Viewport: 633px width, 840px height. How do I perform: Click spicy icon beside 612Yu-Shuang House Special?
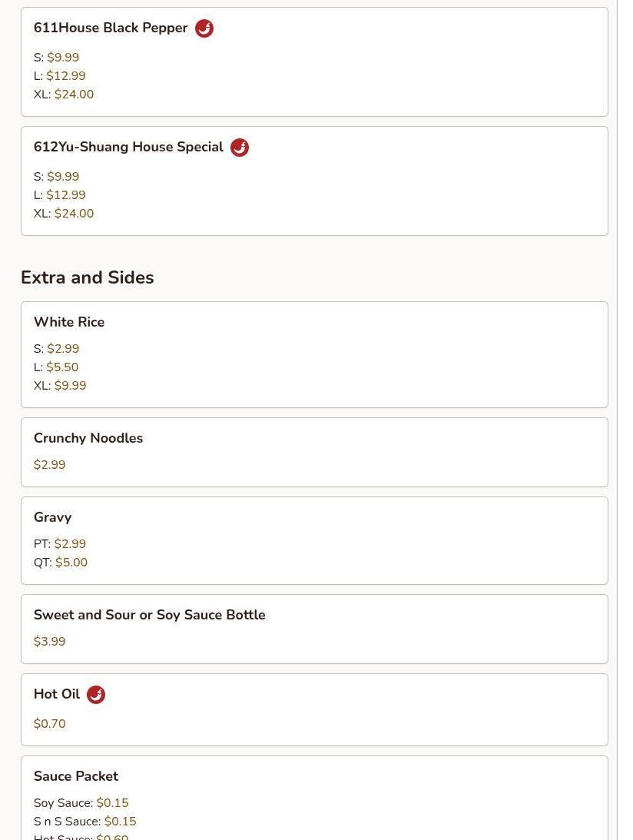coord(240,148)
